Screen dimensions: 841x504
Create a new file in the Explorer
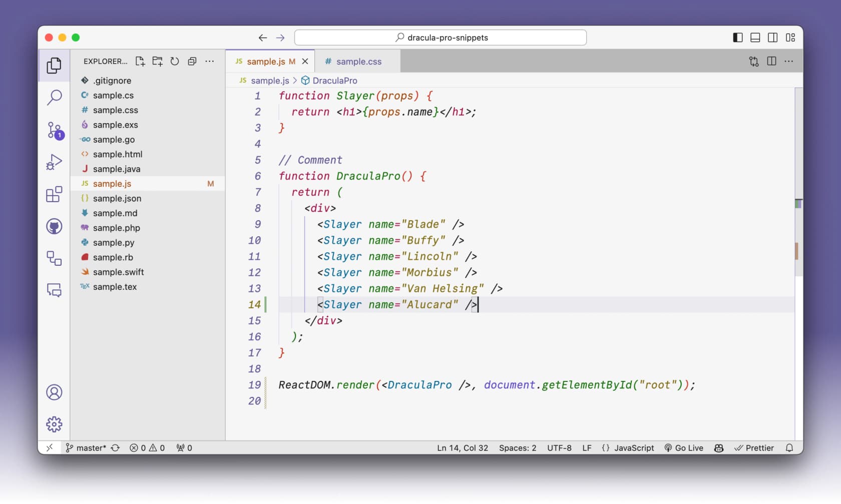(x=140, y=61)
